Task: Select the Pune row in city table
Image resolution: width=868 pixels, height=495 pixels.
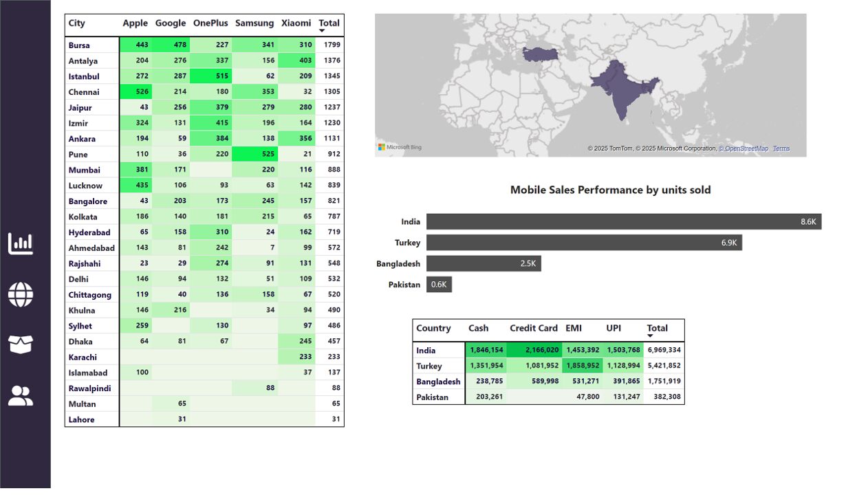Action: (x=204, y=154)
